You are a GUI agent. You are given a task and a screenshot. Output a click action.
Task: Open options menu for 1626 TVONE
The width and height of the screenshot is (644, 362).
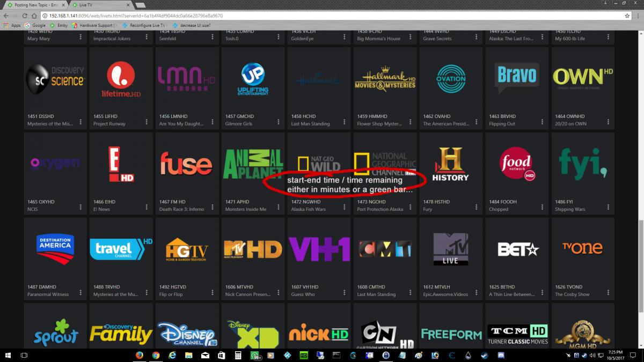pos(609,292)
